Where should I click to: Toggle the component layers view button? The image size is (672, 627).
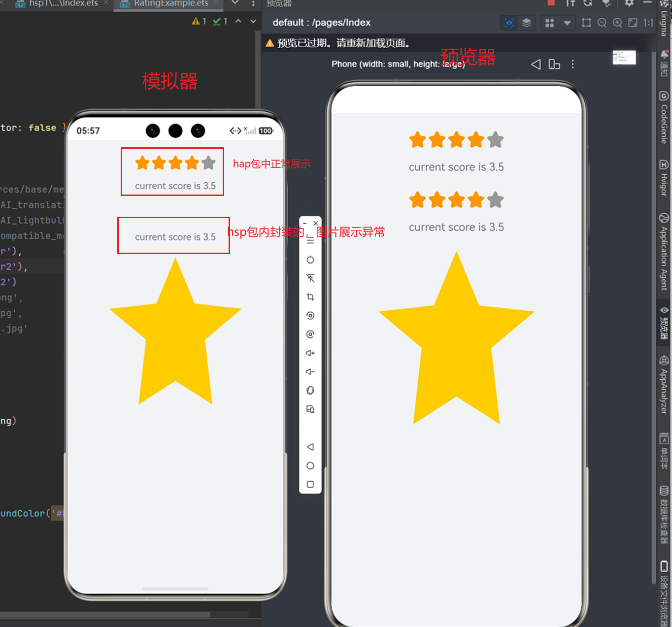(526, 23)
